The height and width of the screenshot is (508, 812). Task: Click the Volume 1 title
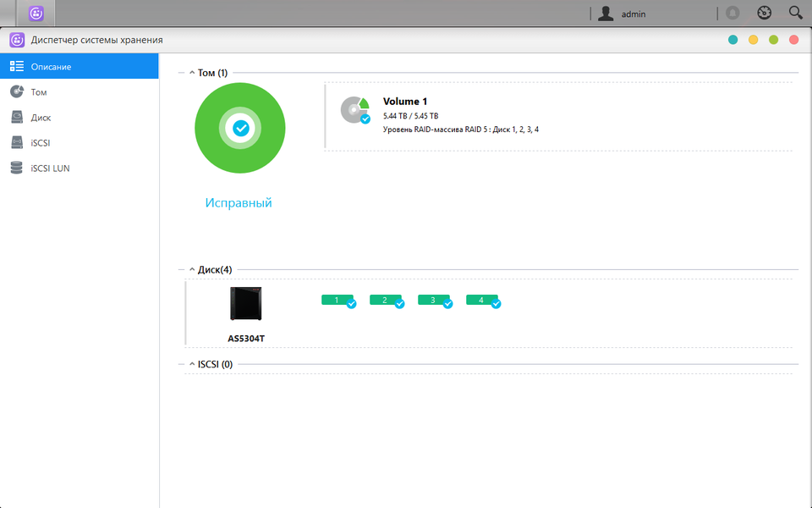point(405,101)
